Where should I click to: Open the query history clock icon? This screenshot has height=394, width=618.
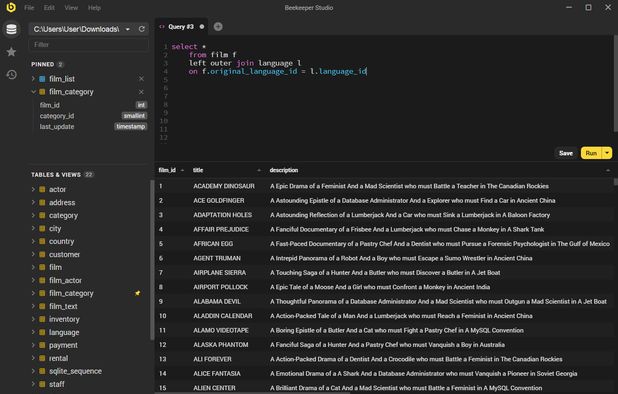11,74
